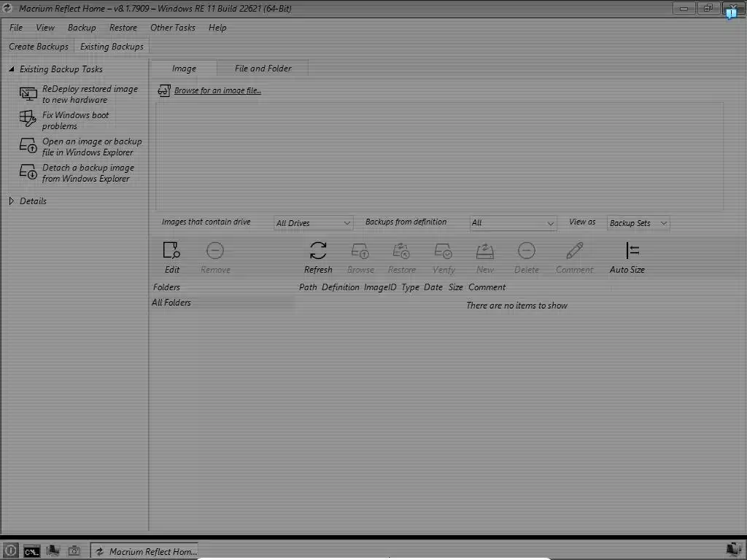Click the Macrium Reflect Home taskbar button
The image size is (747, 560).
point(144,551)
